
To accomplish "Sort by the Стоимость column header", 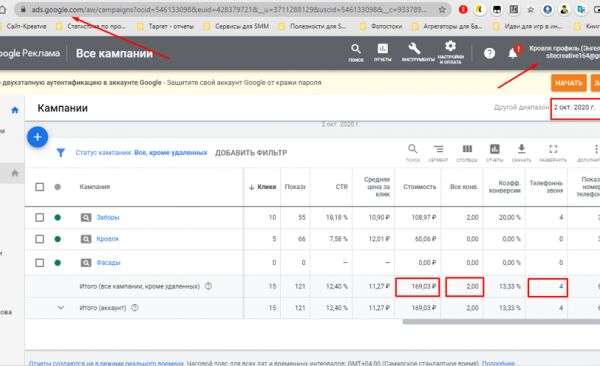I will click(420, 187).
